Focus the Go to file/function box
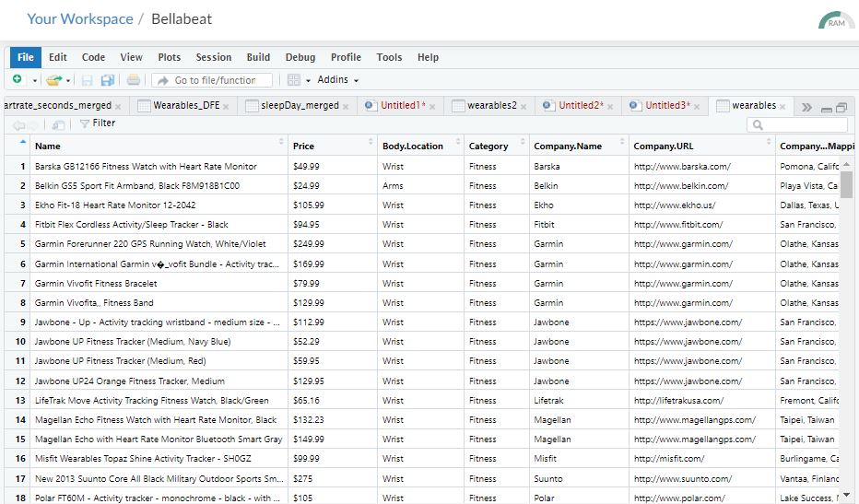This screenshot has height=504, width=859. click(x=212, y=80)
